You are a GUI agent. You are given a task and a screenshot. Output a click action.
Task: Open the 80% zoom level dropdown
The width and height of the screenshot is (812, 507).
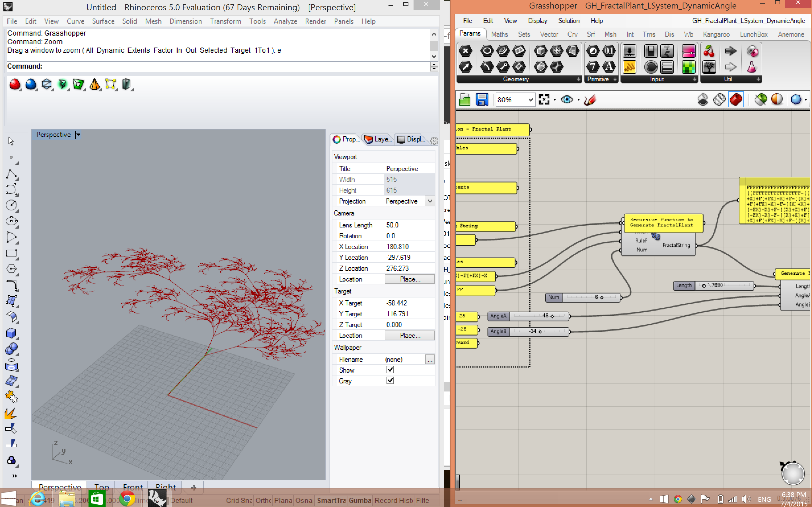tap(531, 100)
